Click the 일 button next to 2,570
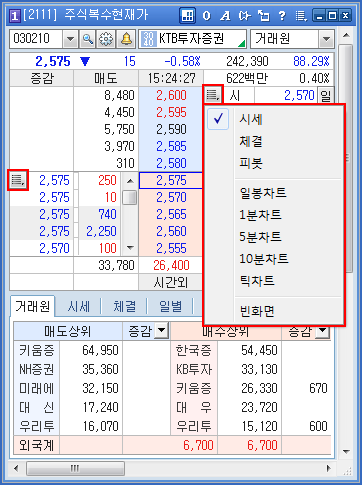 pos(325,95)
